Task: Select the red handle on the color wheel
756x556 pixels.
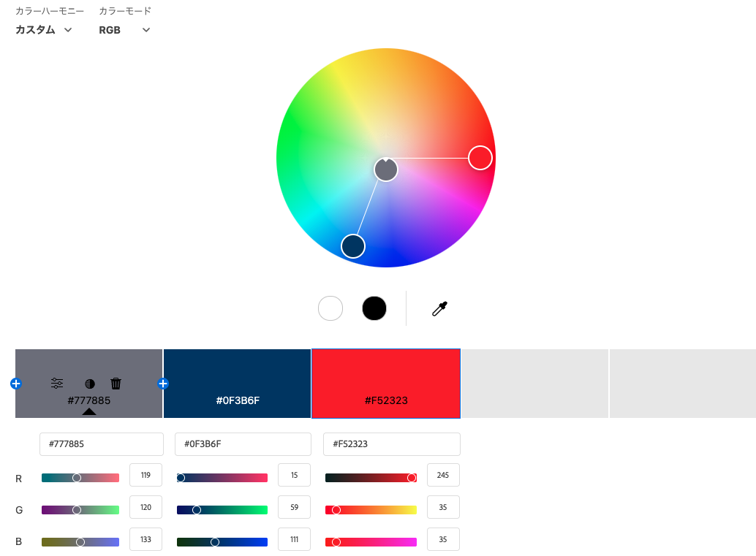Action: (480, 158)
